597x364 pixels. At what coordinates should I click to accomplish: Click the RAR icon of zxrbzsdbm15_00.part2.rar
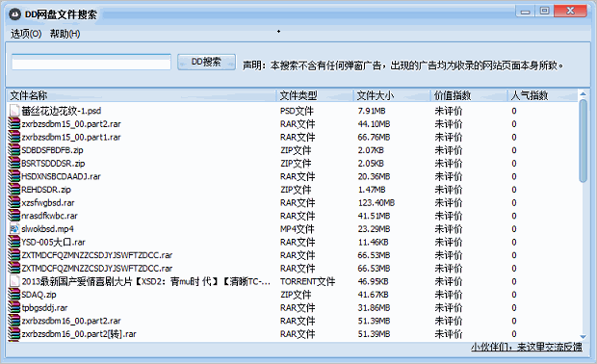[x=14, y=124]
